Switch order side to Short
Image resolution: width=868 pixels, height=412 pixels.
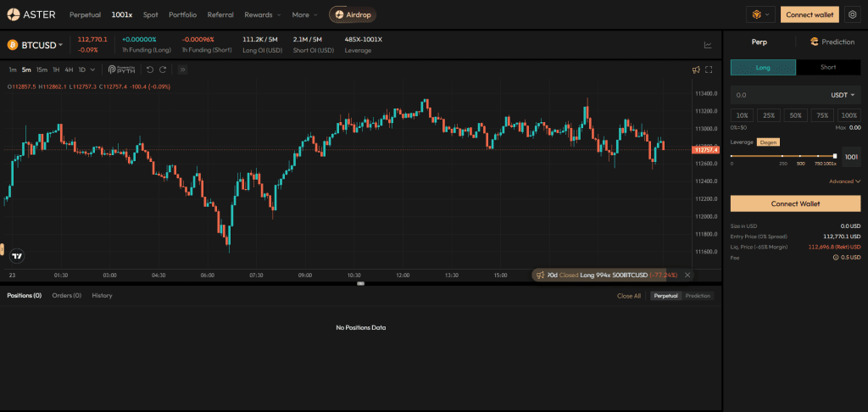(827, 68)
